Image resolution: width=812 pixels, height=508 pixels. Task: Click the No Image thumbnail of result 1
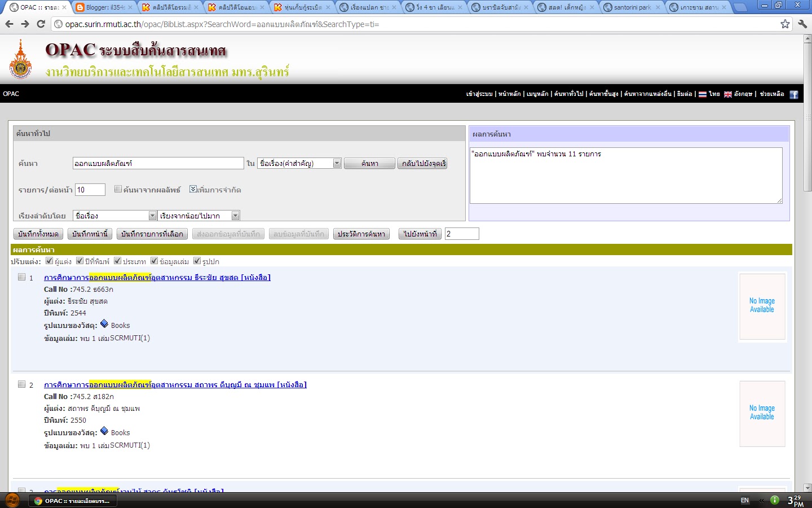[762, 306]
